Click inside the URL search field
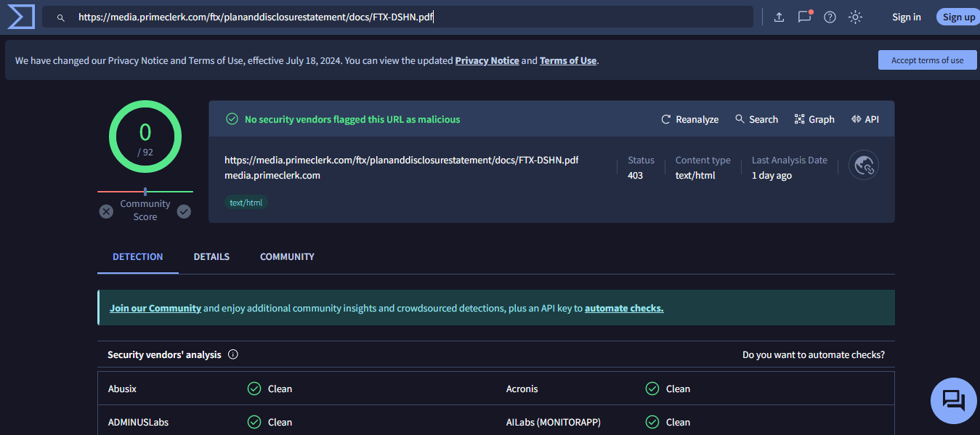This screenshot has width=980, height=435. click(397, 17)
